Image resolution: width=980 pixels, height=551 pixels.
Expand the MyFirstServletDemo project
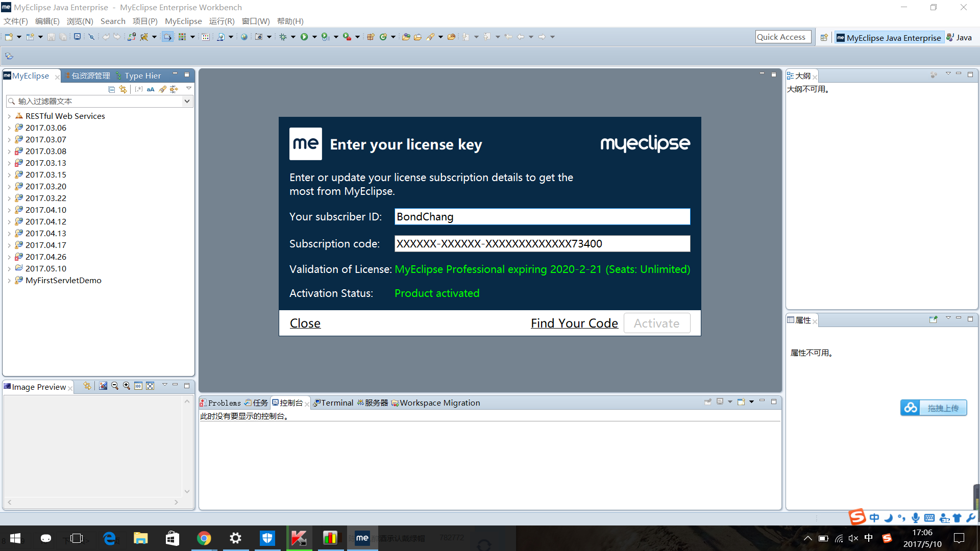click(9, 281)
